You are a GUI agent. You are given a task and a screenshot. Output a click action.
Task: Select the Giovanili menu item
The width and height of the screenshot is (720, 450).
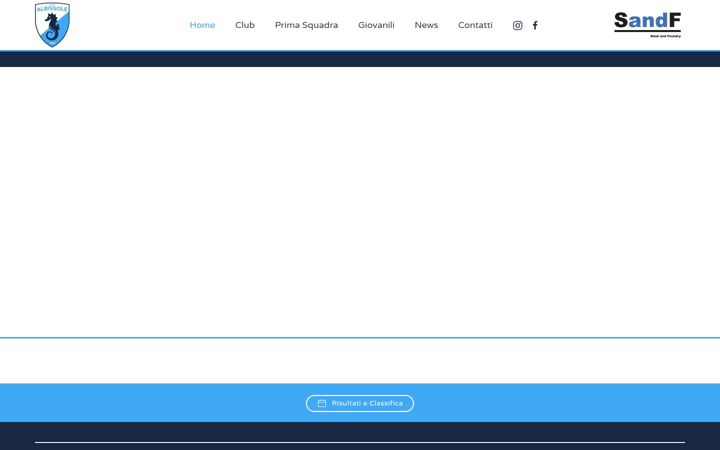coord(376,25)
